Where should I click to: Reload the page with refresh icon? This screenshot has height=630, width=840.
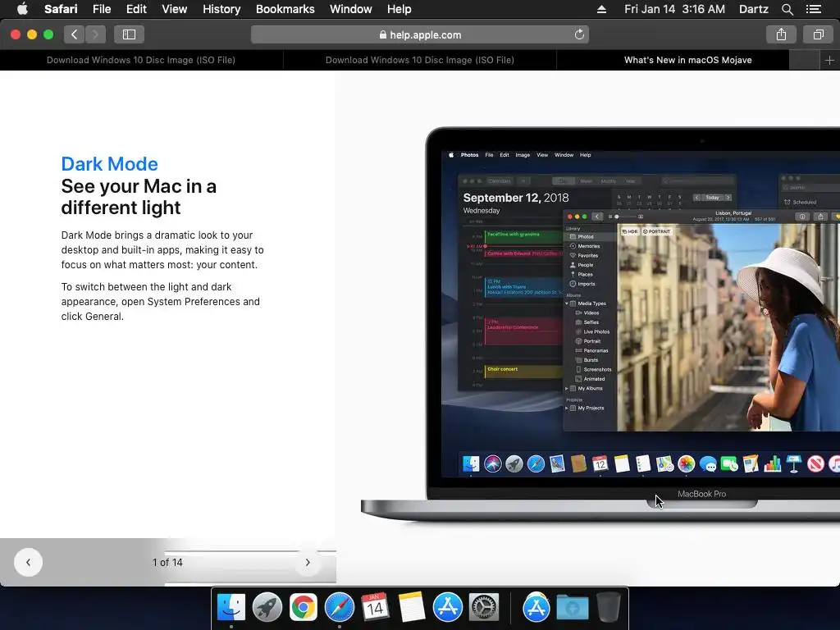click(579, 34)
